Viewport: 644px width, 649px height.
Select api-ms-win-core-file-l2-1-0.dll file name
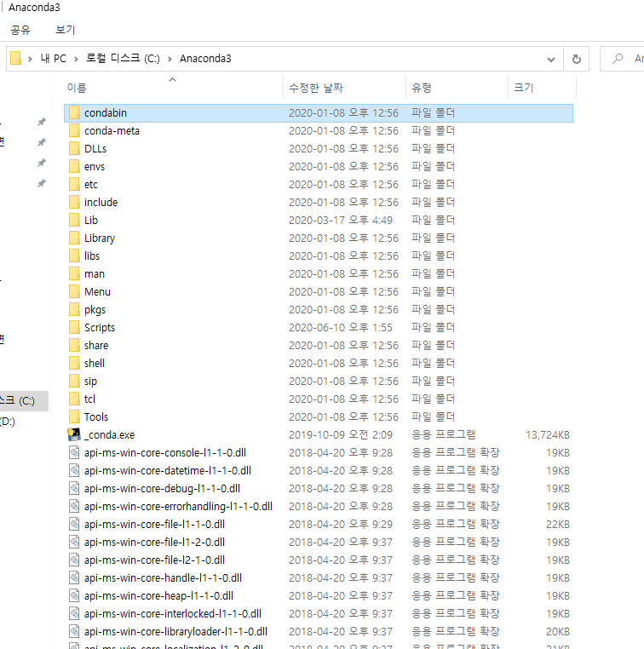click(154, 560)
